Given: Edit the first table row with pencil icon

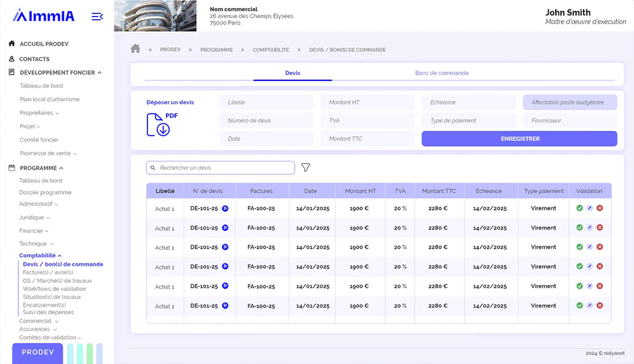Looking at the screenshot, I should (590, 208).
